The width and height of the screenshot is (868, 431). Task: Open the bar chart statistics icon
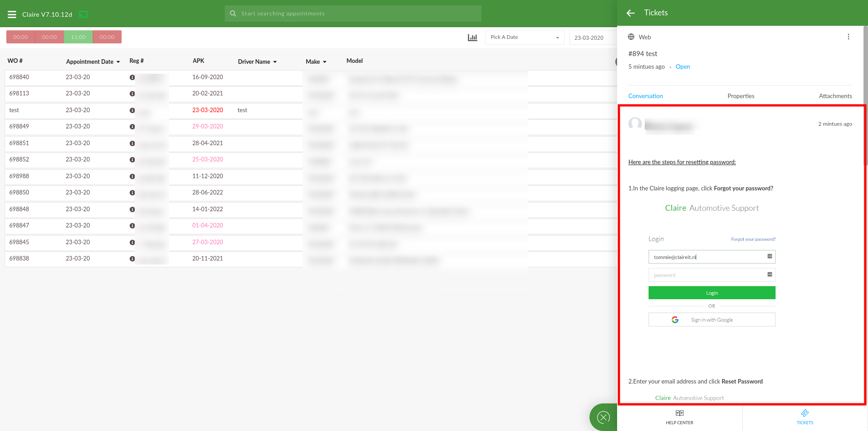pyautogui.click(x=472, y=38)
